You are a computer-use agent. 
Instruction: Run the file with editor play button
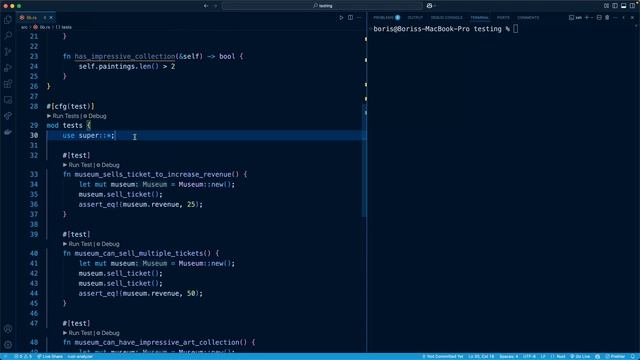click(x=341, y=18)
